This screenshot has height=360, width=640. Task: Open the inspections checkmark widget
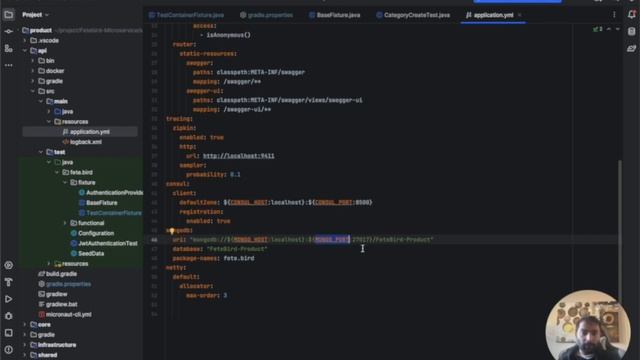pyautogui.click(x=598, y=29)
